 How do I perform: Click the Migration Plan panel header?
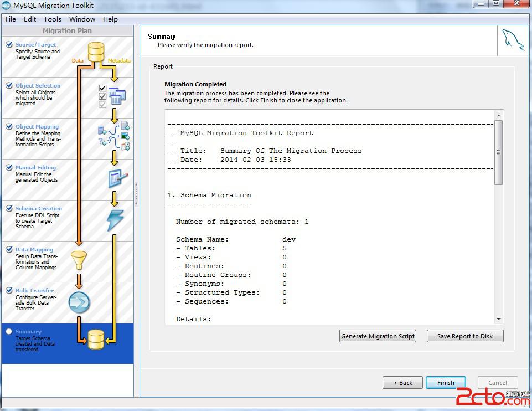[x=67, y=30]
